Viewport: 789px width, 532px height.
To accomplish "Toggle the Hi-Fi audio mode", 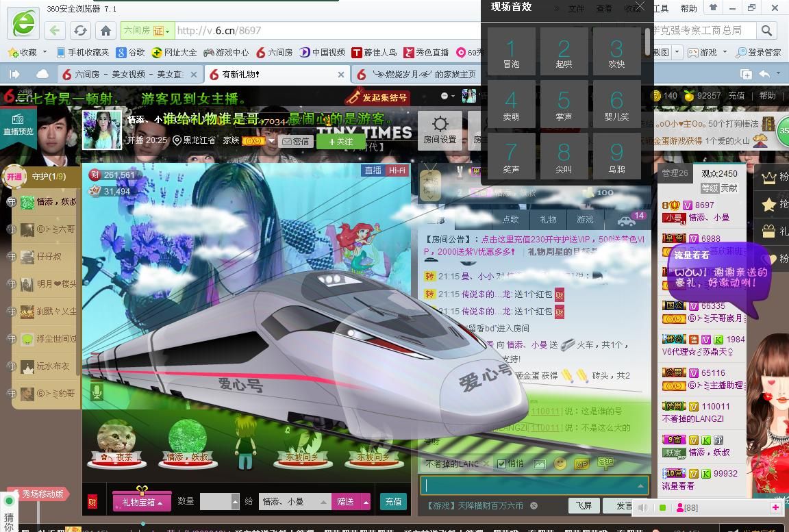I will tap(397, 170).
